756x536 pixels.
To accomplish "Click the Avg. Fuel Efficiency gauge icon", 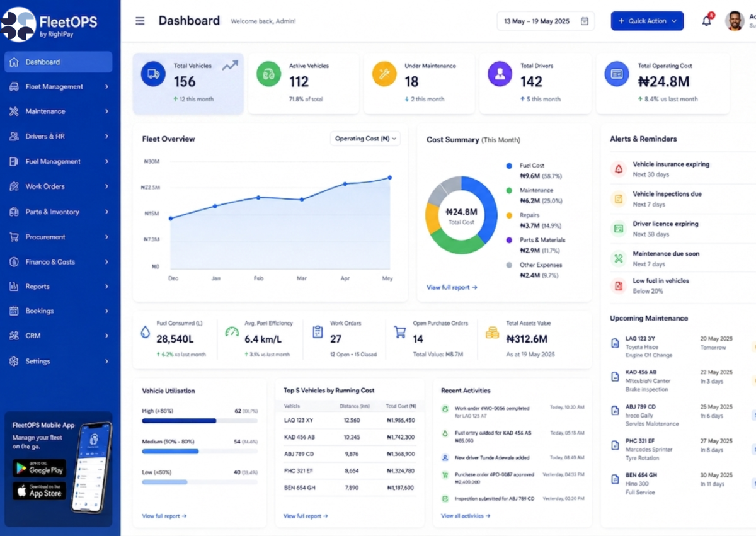I will click(232, 332).
